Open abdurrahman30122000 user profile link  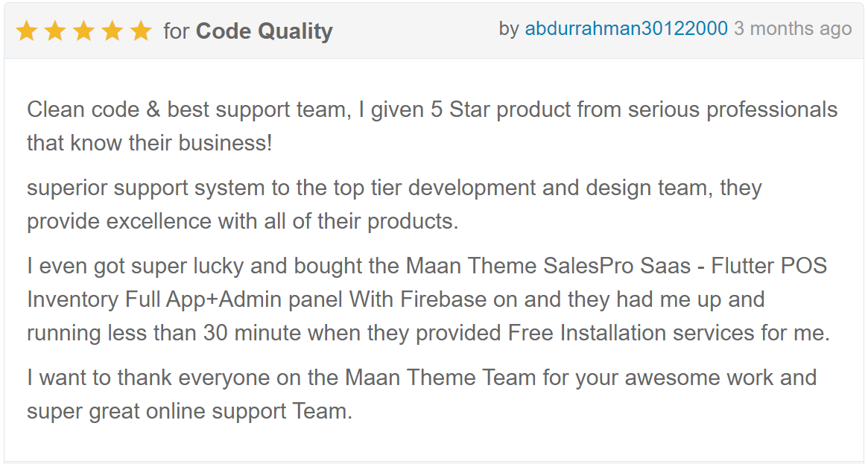[626, 29]
